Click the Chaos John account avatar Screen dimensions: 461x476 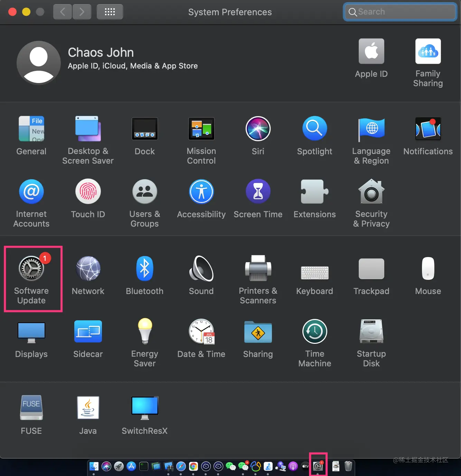point(39,63)
